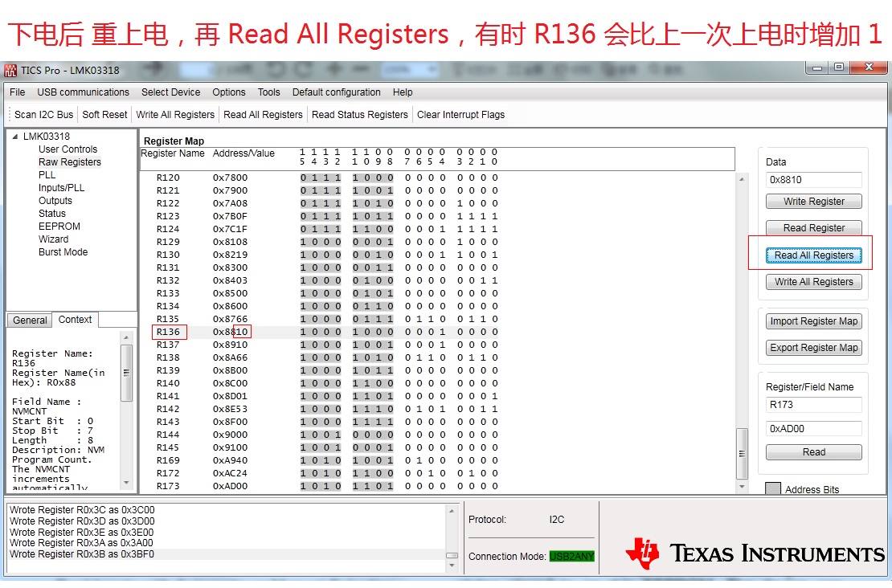Click the Data input field showing 0x8810

tap(813, 180)
